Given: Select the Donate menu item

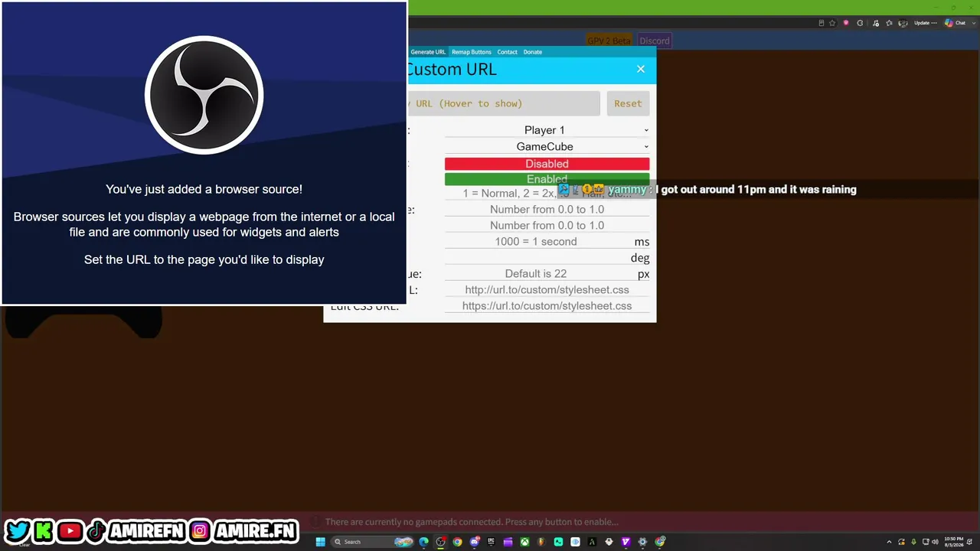Looking at the screenshot, I should (x=533, y=52).
